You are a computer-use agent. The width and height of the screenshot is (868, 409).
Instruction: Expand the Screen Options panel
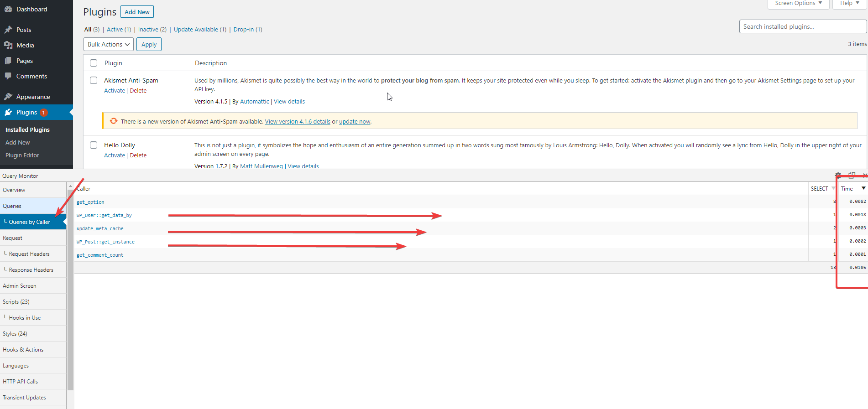[798, 4]
